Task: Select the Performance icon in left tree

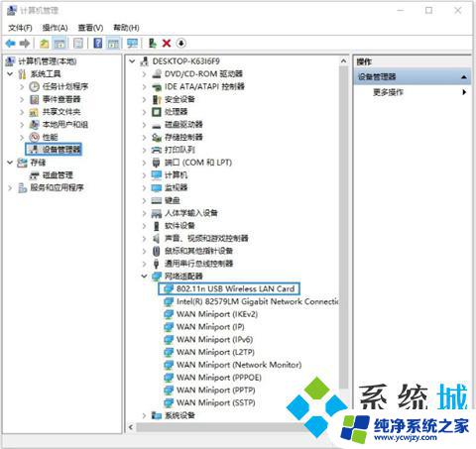Action: pos(34,137)
